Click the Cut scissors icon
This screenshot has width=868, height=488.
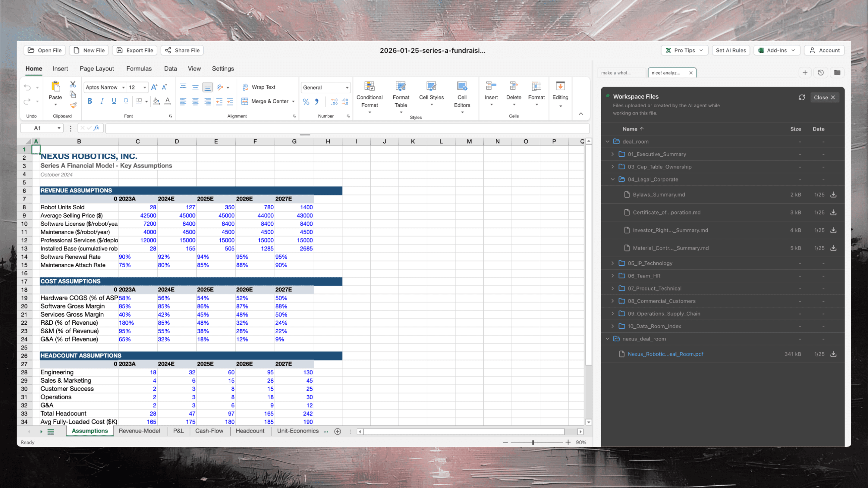click(x=73, y=84)
